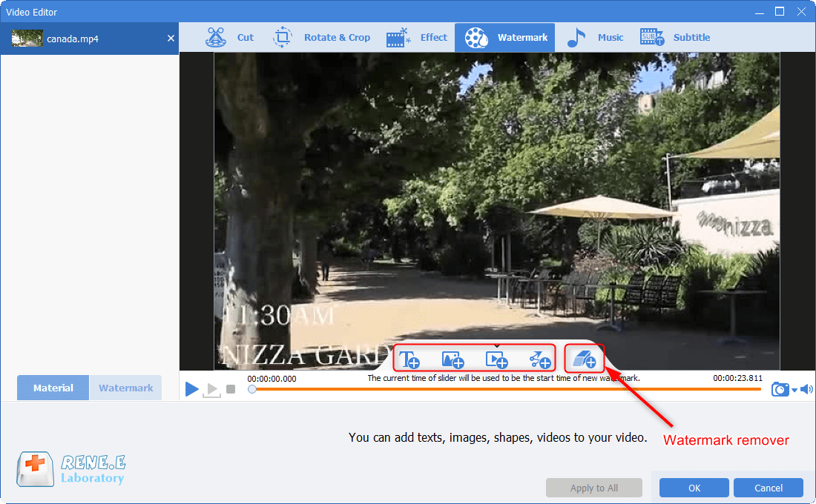Image resolution: width=816 pixels, height=504 pixels.
Task: Click the Rotate & Crop icon
Action: [x=283, y=38]
